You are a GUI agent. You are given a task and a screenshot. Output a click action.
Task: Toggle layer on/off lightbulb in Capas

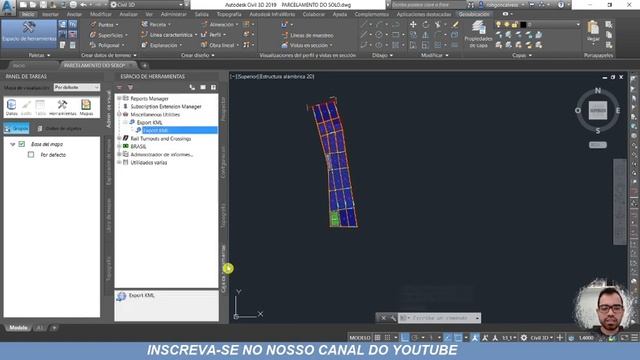click(x=498, y=24)
